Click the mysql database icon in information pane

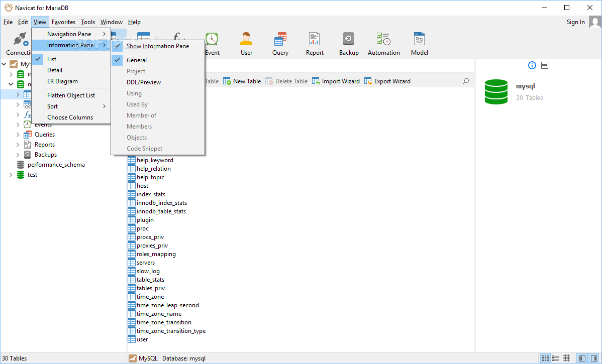coord(496,92)
